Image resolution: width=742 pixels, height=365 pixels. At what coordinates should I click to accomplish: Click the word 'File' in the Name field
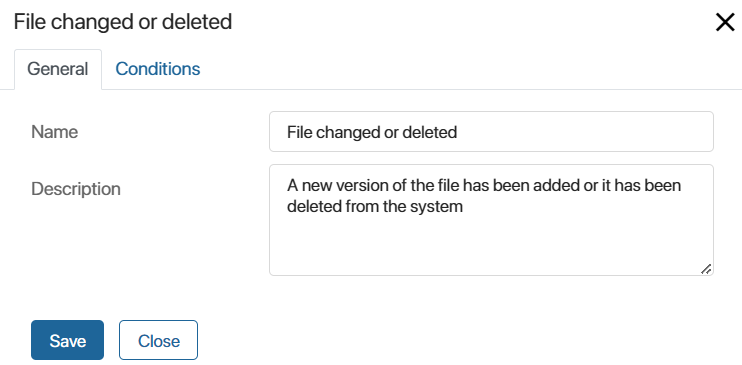(300, 132)
